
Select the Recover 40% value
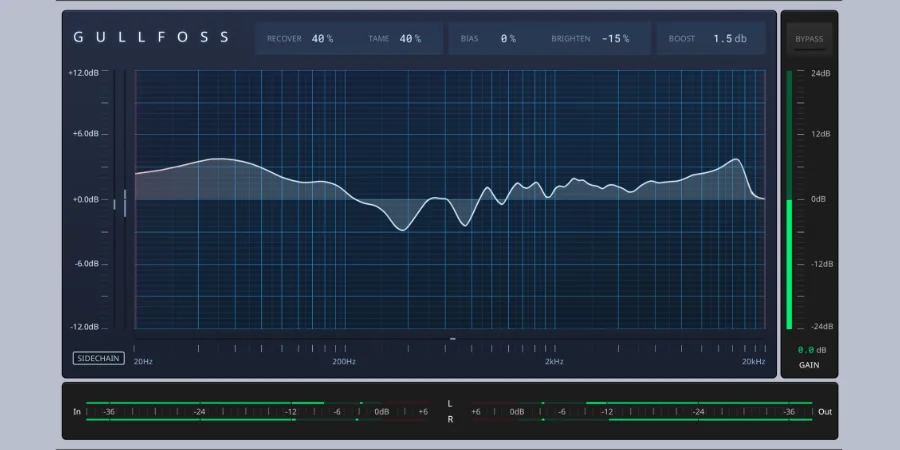pyautogui.click(x=322, y=38)
